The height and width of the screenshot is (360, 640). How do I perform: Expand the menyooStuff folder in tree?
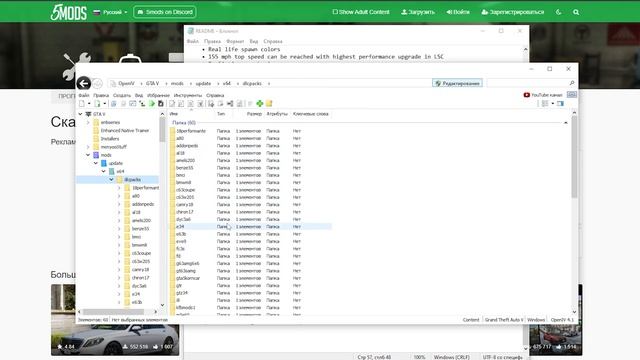tap(88, 147)
